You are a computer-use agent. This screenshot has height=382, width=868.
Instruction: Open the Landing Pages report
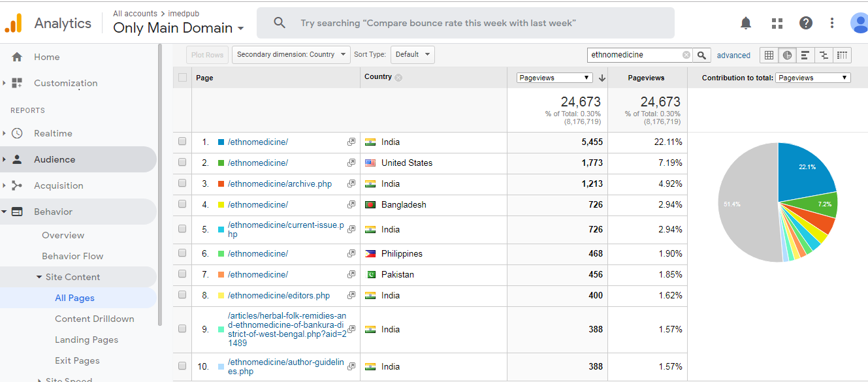tap(86, 340)
